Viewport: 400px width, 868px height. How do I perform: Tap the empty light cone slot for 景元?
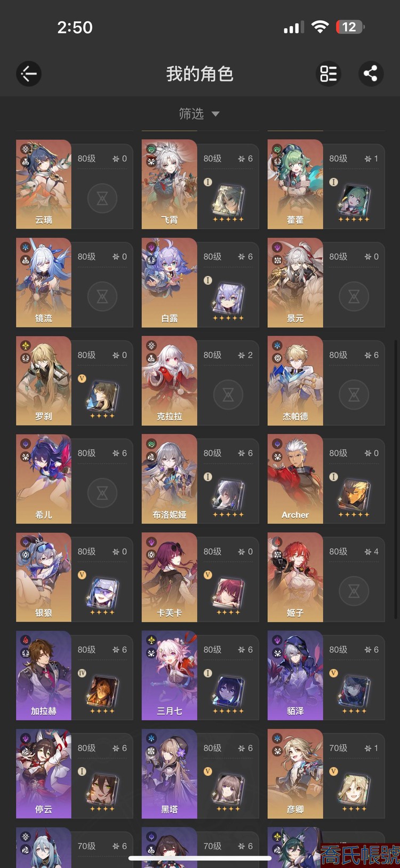(x=354, y=296)
